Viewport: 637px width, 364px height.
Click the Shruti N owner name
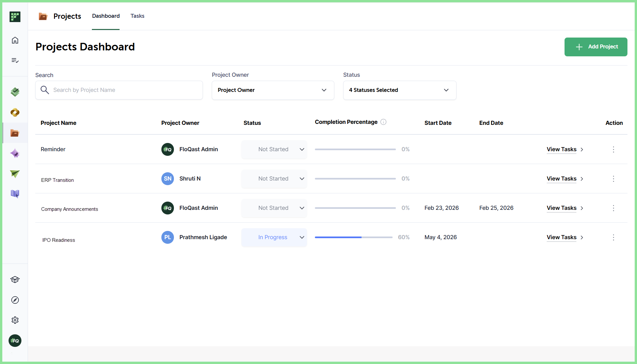pyautogui.click(x=190, y=179)
